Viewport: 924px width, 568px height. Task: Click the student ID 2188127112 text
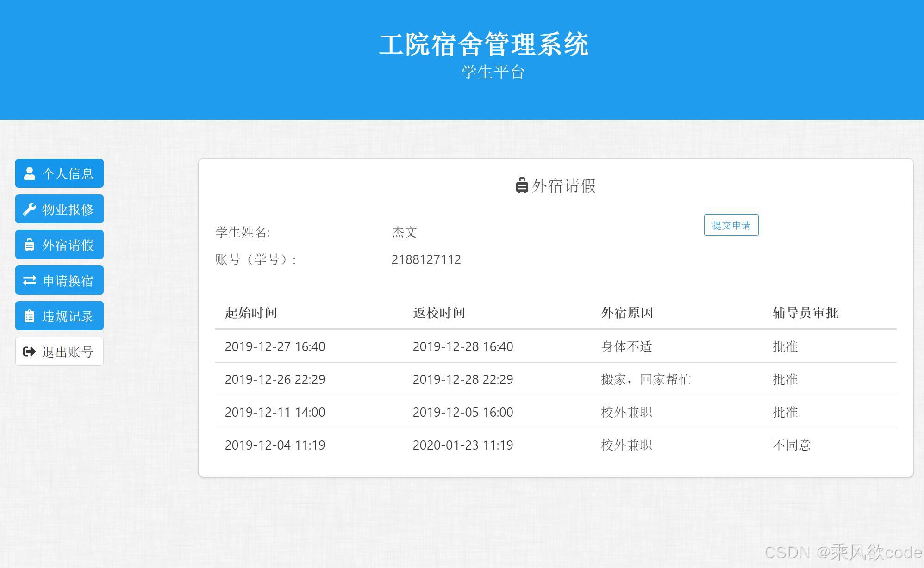[x=426, y=259]
